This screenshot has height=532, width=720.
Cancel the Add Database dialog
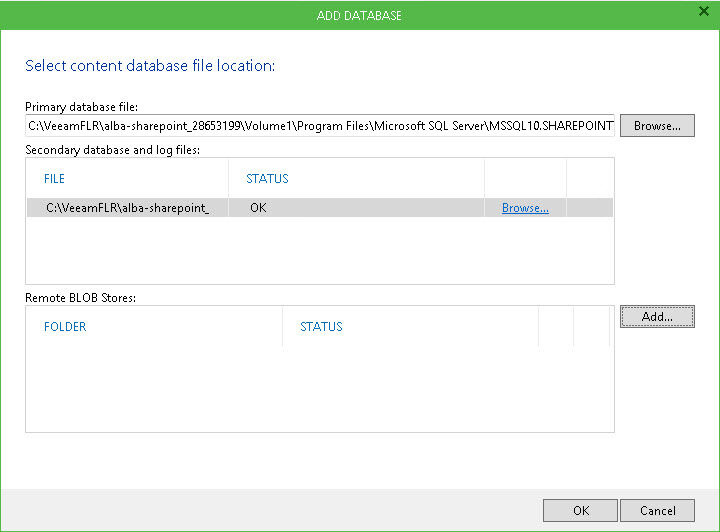(656, 510)
